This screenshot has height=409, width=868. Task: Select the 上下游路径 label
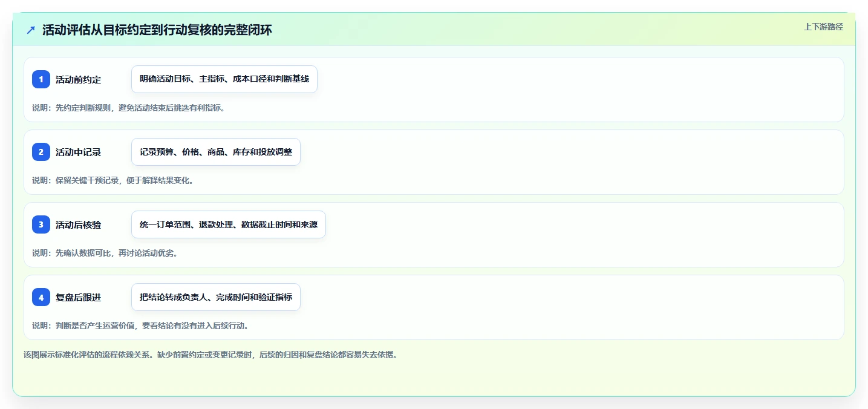click(x=823, y=27)
